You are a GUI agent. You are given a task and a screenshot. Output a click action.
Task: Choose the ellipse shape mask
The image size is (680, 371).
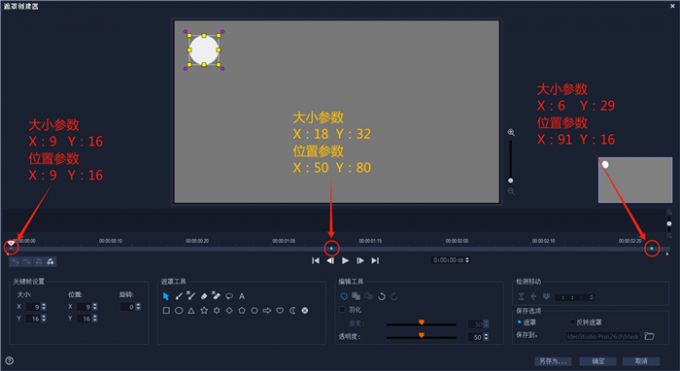tap(179, 311)
